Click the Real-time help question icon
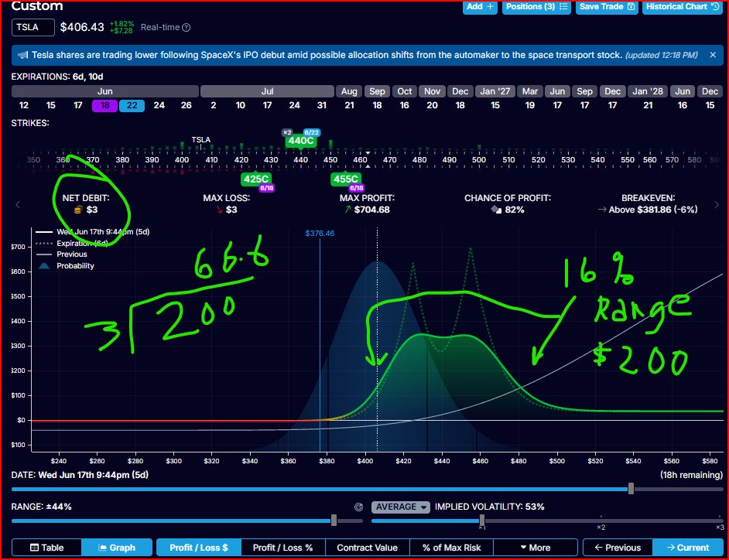The width and height of the screenshot is (729, 560). pos(187,27)
